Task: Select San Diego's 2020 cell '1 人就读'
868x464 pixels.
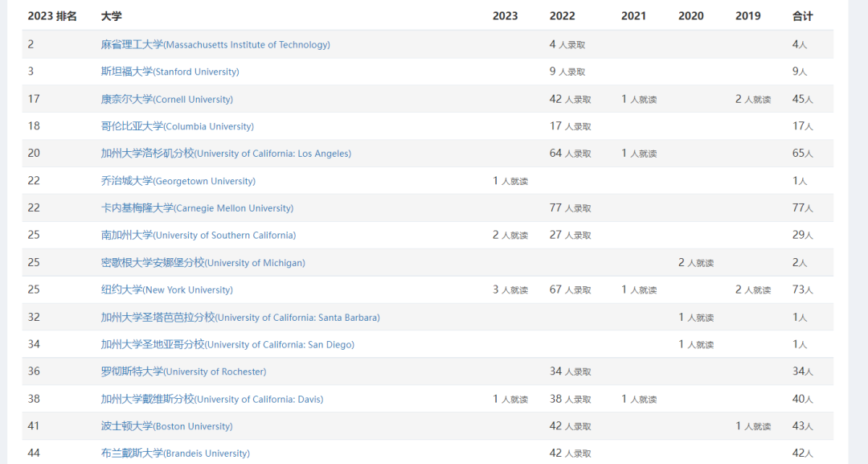Action: tap(696, 344)
